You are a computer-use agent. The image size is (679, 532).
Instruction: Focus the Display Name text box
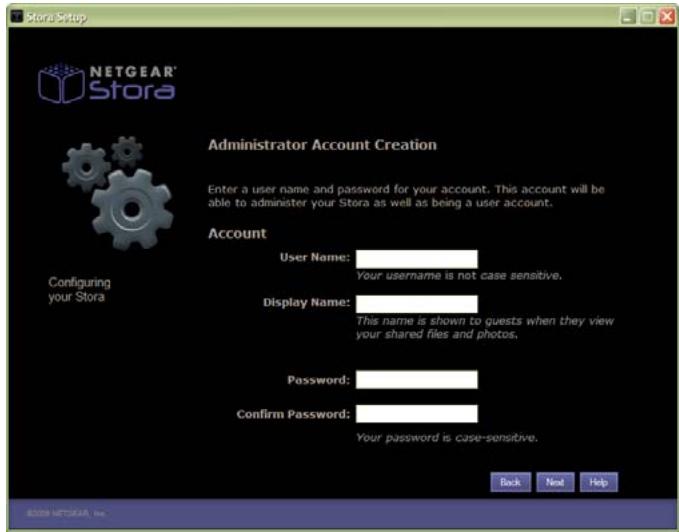click(417, 304)
